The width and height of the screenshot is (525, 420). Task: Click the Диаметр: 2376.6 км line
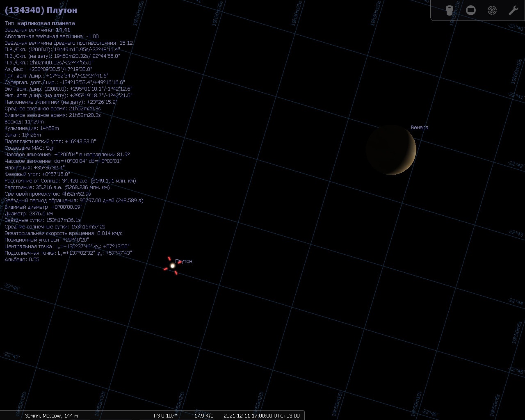pyautogui.click(x=29, y=214)
